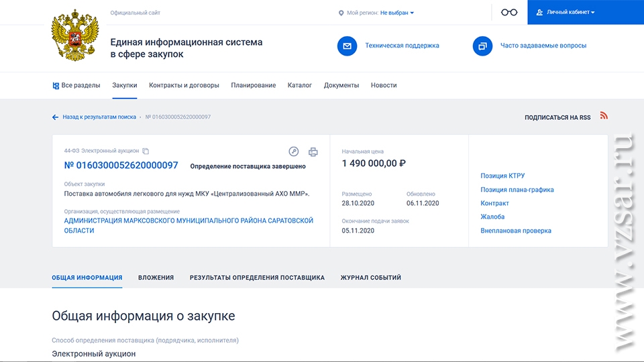Viewport: 644px width, 362px height.
Task: Click Техническая поддержка link
Action: coord(402,46)
